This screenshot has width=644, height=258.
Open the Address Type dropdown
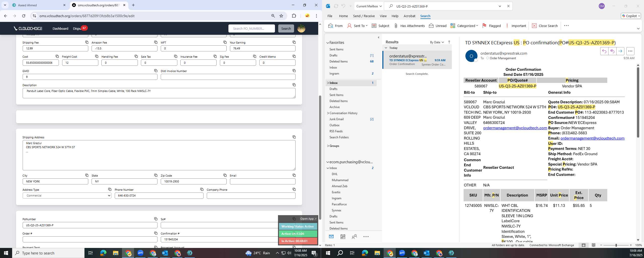(x=67, y=196)
